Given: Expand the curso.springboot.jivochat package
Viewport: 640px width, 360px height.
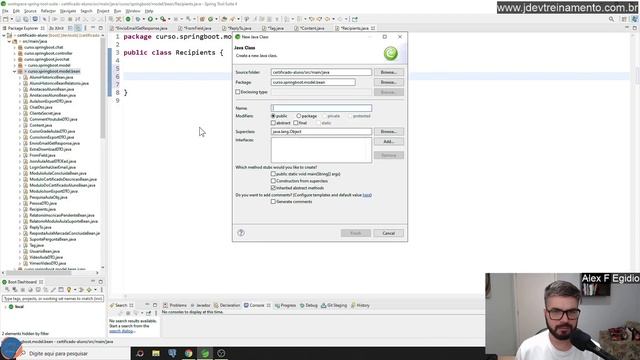Looking at the screenshot, I should click(15, 60).
